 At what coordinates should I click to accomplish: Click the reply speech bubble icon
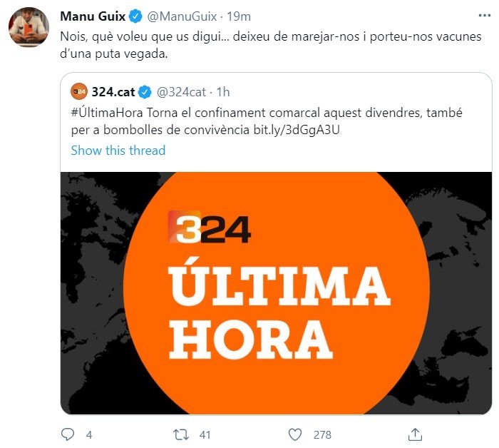(x=68, y=434)
